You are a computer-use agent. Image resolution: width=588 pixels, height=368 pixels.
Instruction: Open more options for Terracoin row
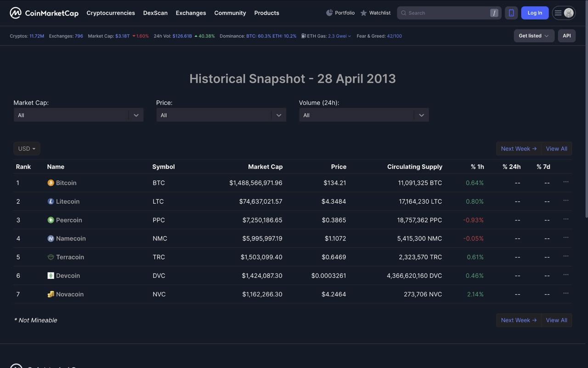566,256
